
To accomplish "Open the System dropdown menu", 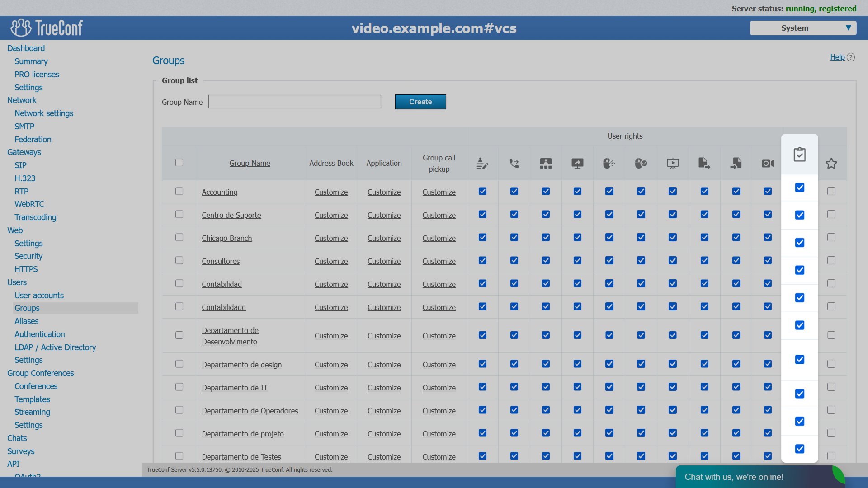I will 803,28.
